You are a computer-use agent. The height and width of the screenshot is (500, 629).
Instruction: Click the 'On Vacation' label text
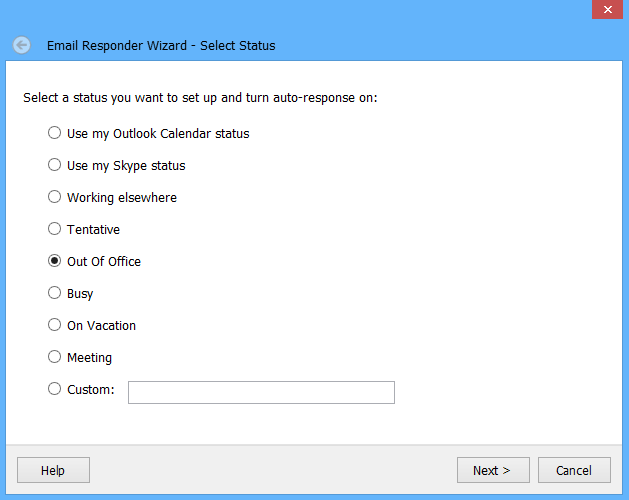tap(101, 325)
